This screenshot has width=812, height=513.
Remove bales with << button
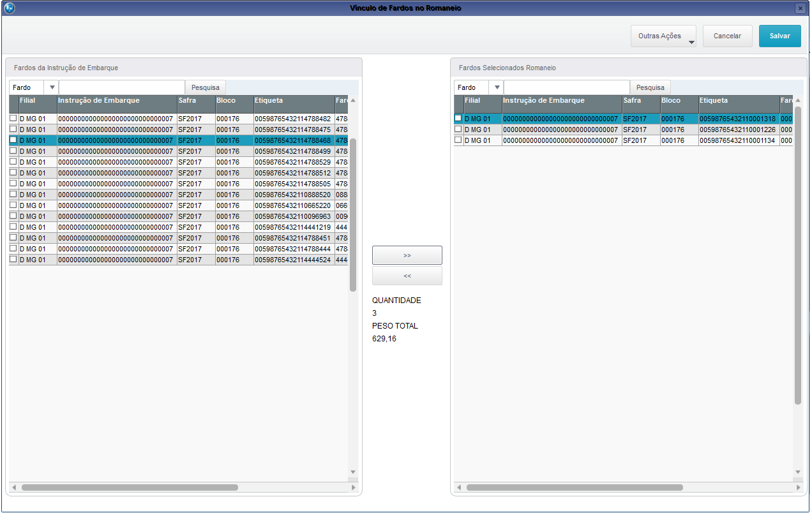[x=407, y=276]
